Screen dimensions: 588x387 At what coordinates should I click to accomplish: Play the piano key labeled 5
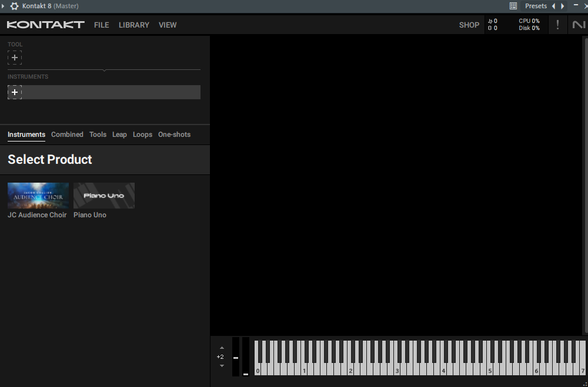click(490, 371)
